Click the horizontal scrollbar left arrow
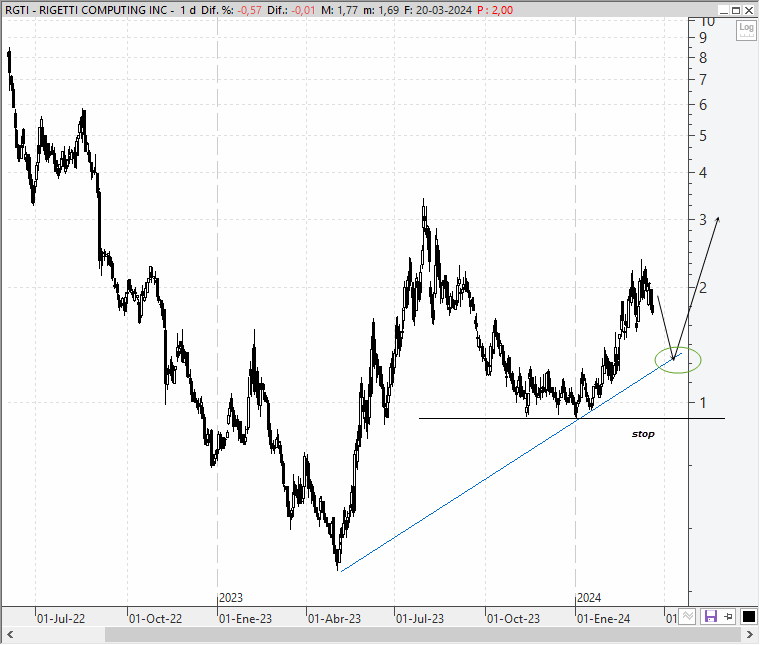The width and height of the screenshot is (760, 645). [9, 634]
